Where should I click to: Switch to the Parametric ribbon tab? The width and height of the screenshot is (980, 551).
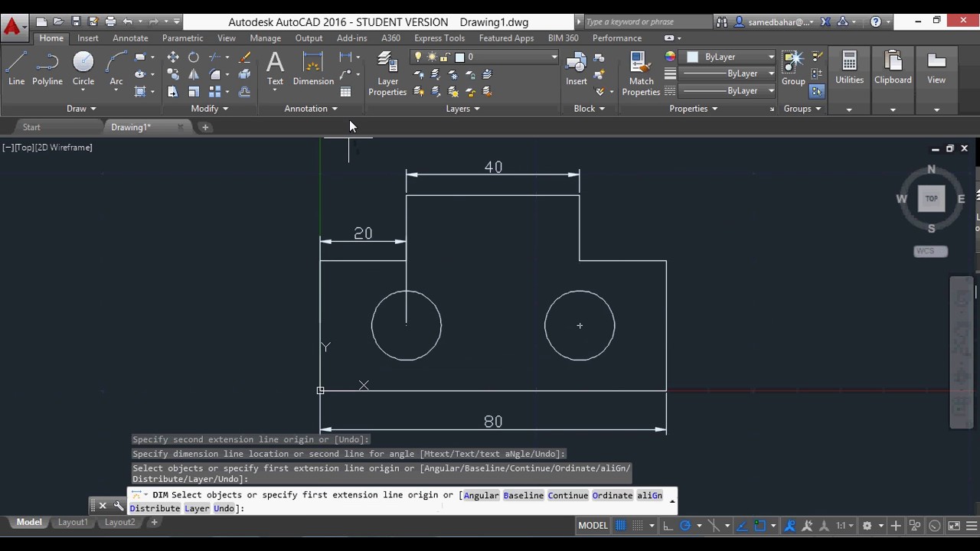tap(182, 38)
